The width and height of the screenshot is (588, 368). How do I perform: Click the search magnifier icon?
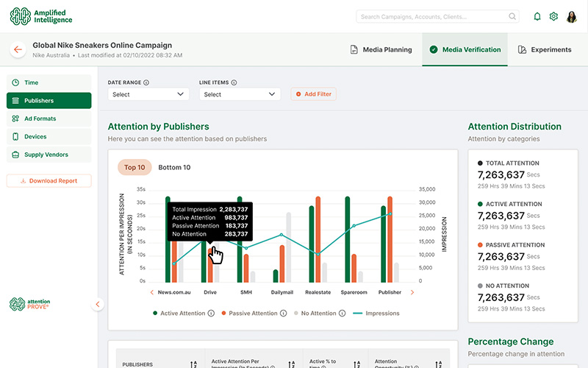click(x=512, y=16)
